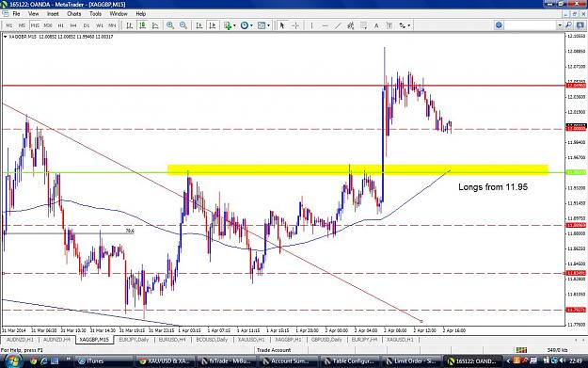Launch Chrome from quick launch
The image size is (588, 368).
click(x=33, y=361)
